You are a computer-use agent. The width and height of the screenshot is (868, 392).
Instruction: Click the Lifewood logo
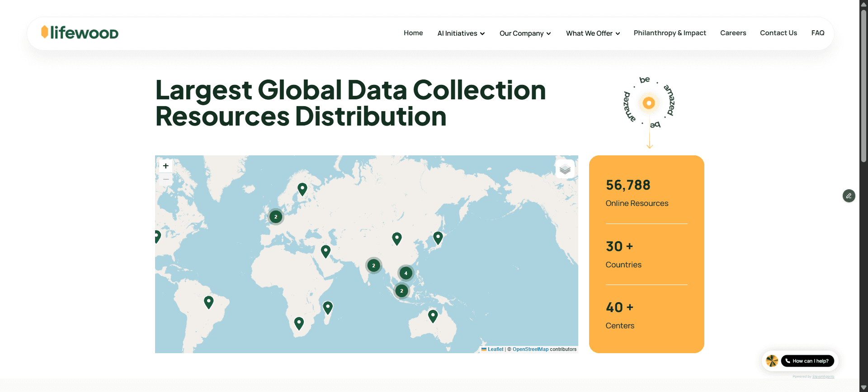click(x=80, y=33)
